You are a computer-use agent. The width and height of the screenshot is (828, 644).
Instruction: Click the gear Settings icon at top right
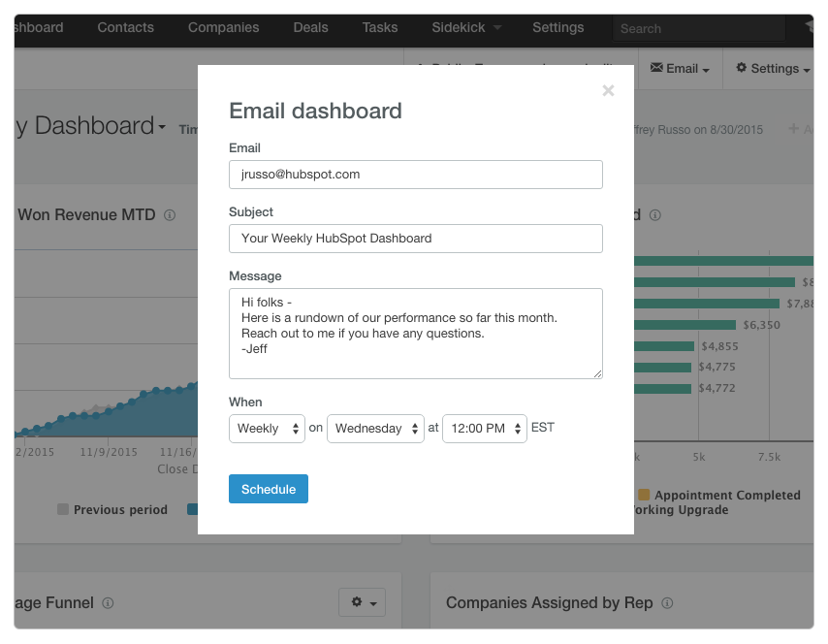743,68
